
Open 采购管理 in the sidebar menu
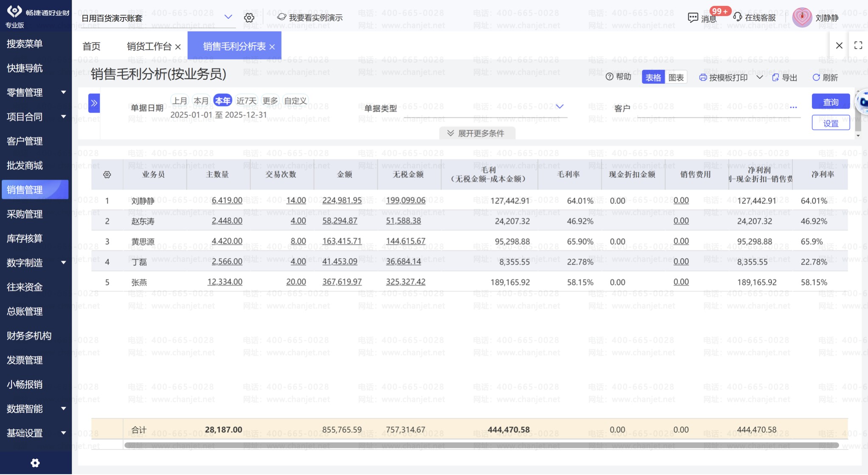25,214
